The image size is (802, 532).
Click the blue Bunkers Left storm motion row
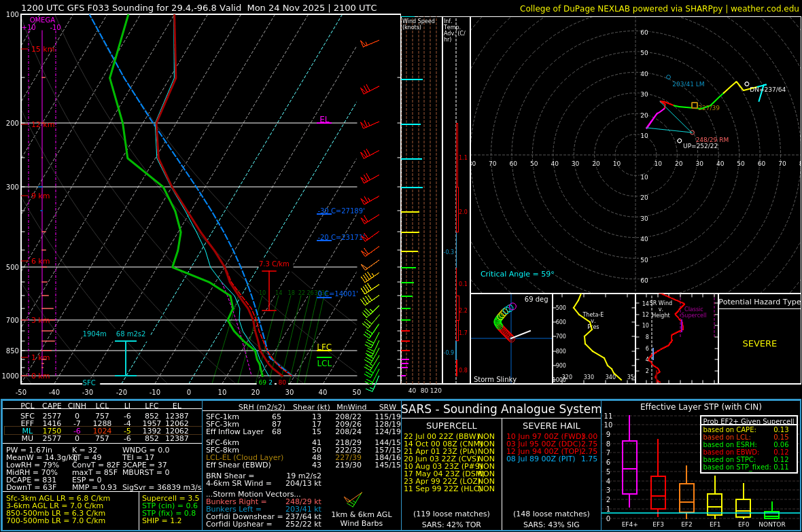[264, 510]
